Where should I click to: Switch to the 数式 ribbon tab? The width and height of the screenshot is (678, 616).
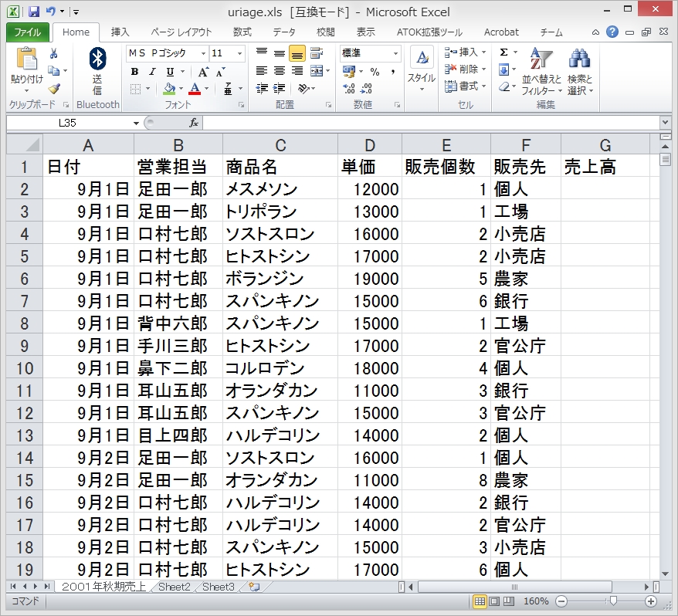click(x=242, y=32)
